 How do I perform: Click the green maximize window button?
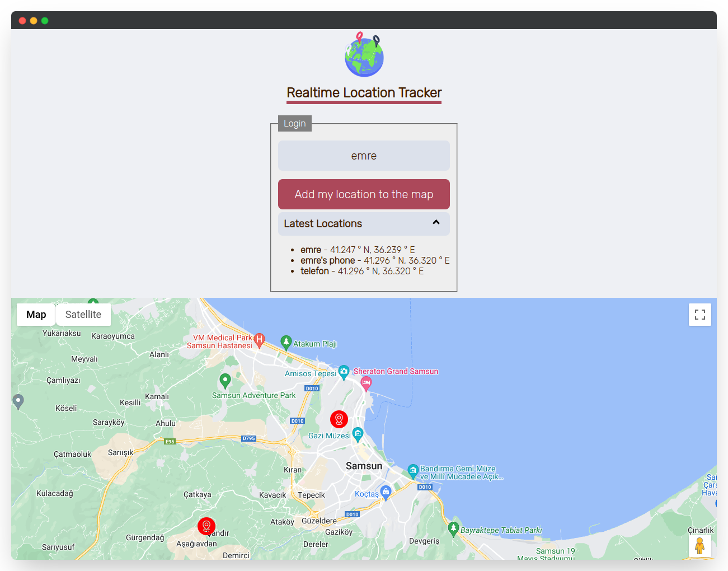(x=45, y=21)
